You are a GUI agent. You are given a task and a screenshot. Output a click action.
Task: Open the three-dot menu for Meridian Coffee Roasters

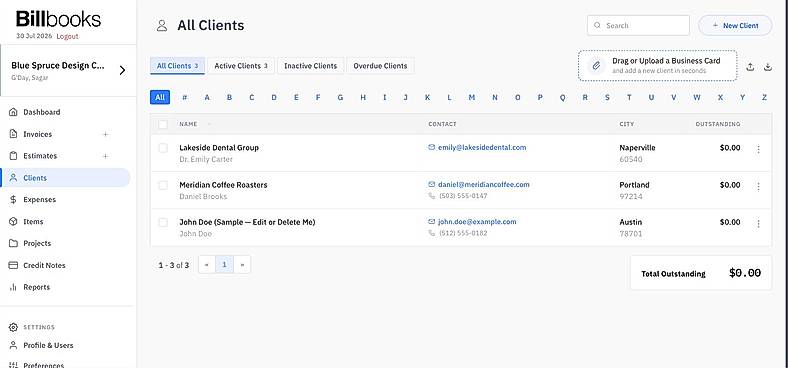click(x=758, y=187)
